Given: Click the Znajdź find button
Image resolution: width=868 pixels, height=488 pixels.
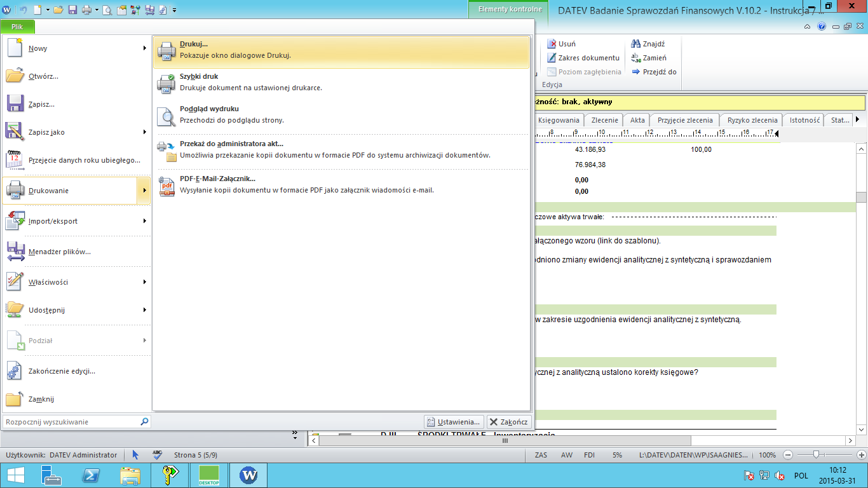Looking at the screenshot, I should (648, 44).
